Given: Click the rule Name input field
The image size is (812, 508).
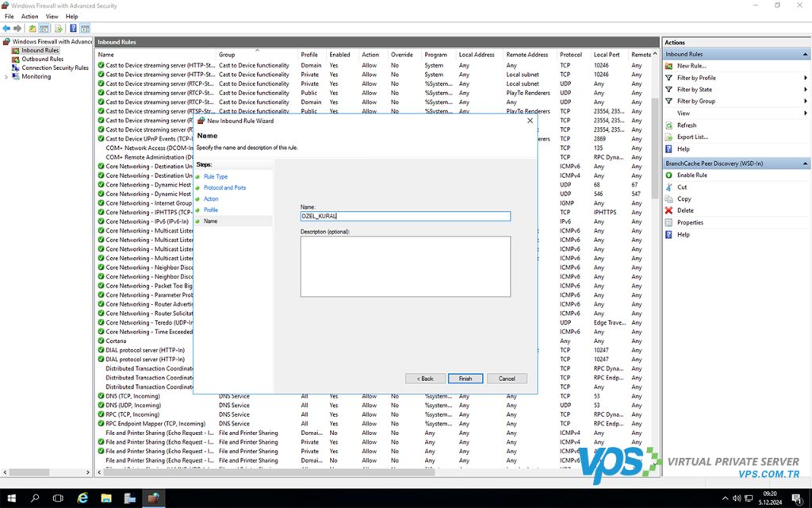Looking at the screenshot, I should [405, 216].
